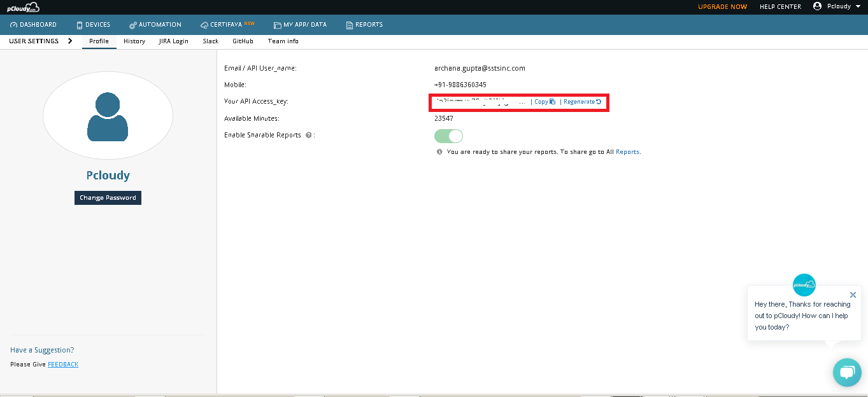Screen dimensions: 868x397
Task: Open the JIRA Login tab
Action: pos(174,41)
